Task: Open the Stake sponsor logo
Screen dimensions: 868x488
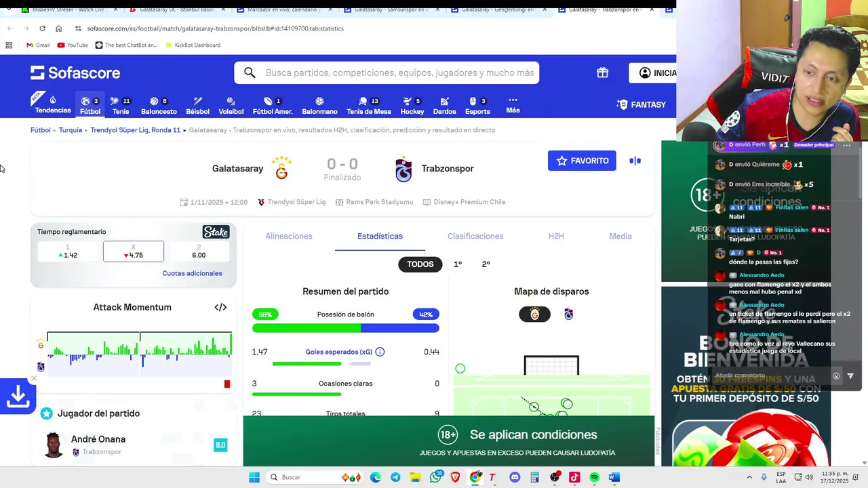Action: point(216,232)
